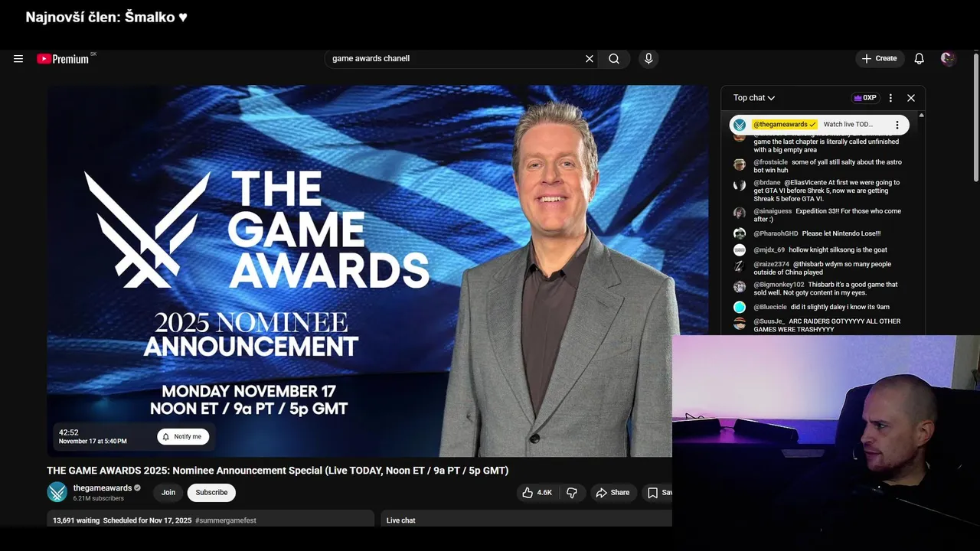The width and height of the screenshot is (980, 551).
Task: Open @Bluecicle's chat avatar
Action: click(740, 308)
